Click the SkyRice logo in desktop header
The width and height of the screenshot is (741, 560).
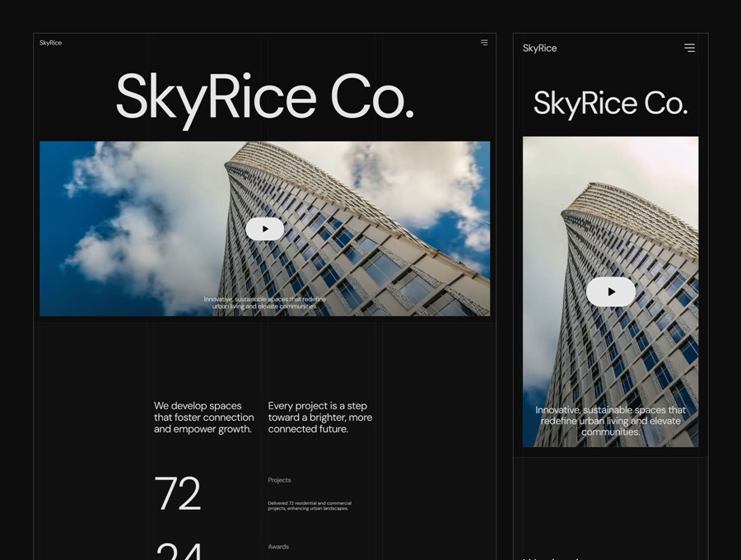[x=50, y=42]
